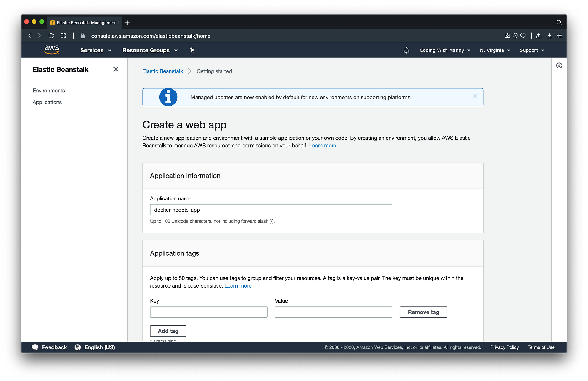Click the Application tags section heading
Image resolution: width=588 pixels, height=381 pixels.
[x=174, y=253]
